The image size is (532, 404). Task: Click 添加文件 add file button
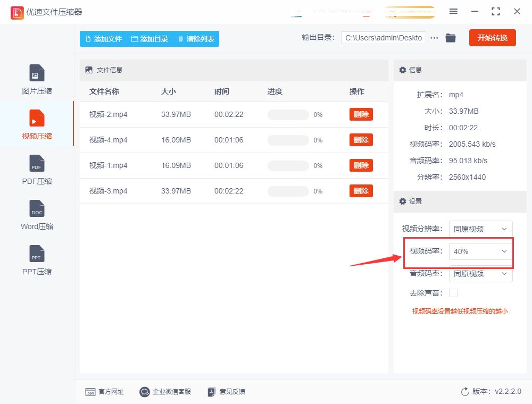104,39
